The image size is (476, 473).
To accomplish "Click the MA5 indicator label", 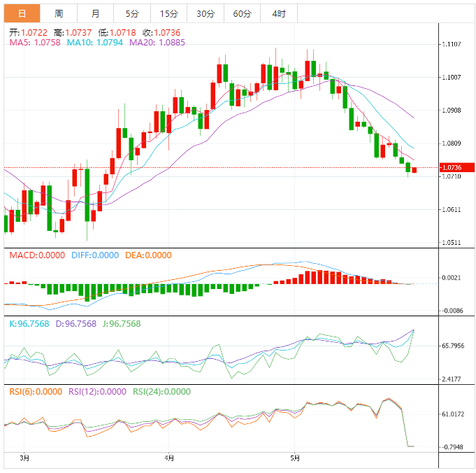I will coord(35,42).
